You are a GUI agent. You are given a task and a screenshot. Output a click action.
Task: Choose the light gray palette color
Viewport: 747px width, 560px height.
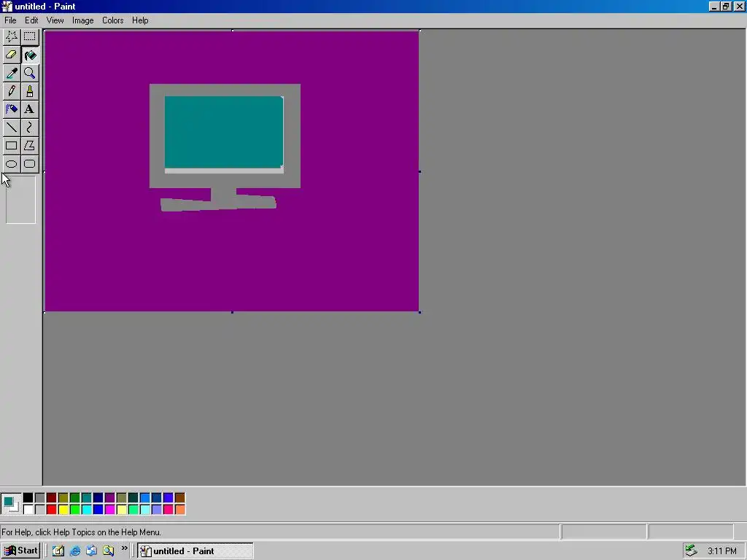point(40,510)
